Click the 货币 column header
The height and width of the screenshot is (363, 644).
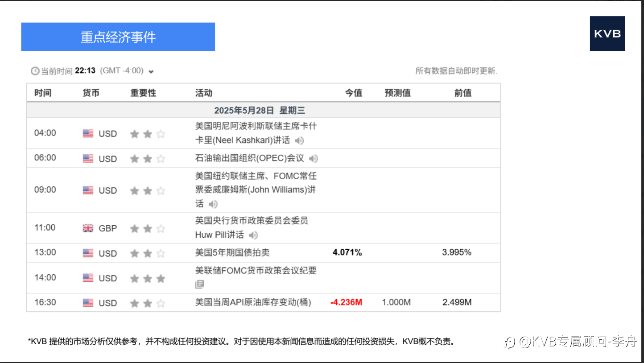coord(91,93)
